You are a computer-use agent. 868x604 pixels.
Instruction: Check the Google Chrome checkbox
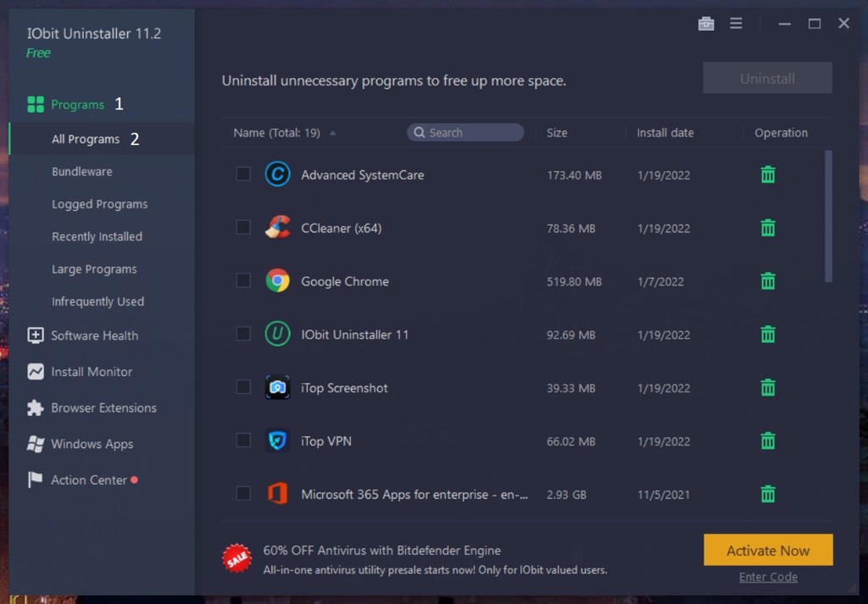coord(243,280)
